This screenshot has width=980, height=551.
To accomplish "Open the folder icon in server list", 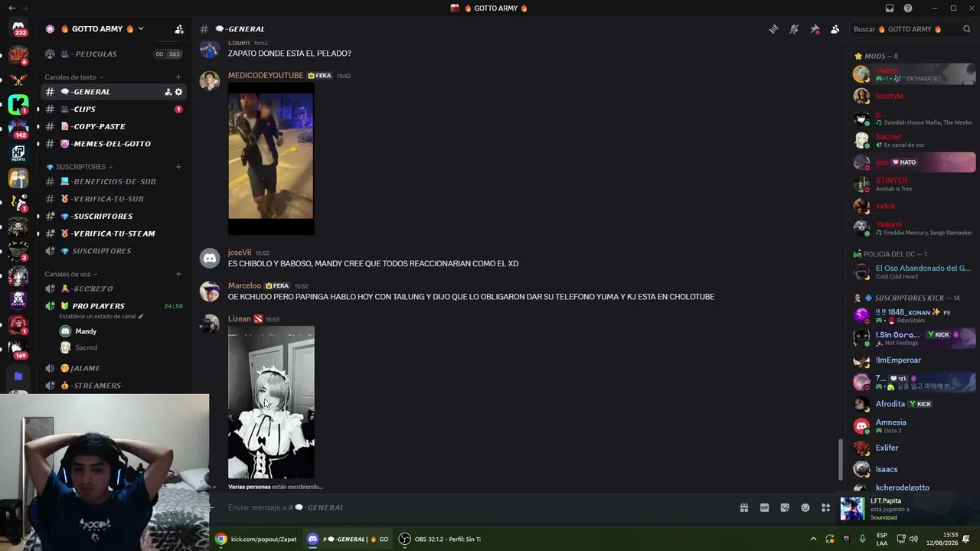I will (18, 377).
